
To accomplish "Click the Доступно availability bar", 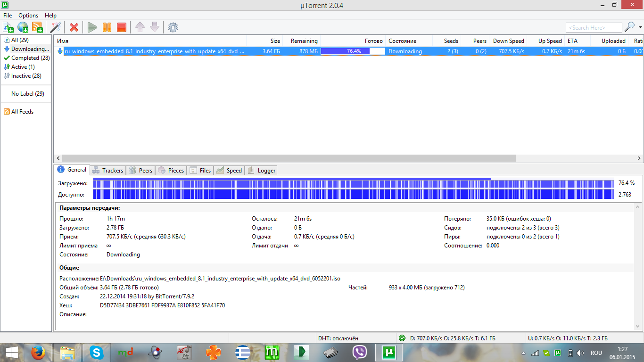I will click(354, 194).
